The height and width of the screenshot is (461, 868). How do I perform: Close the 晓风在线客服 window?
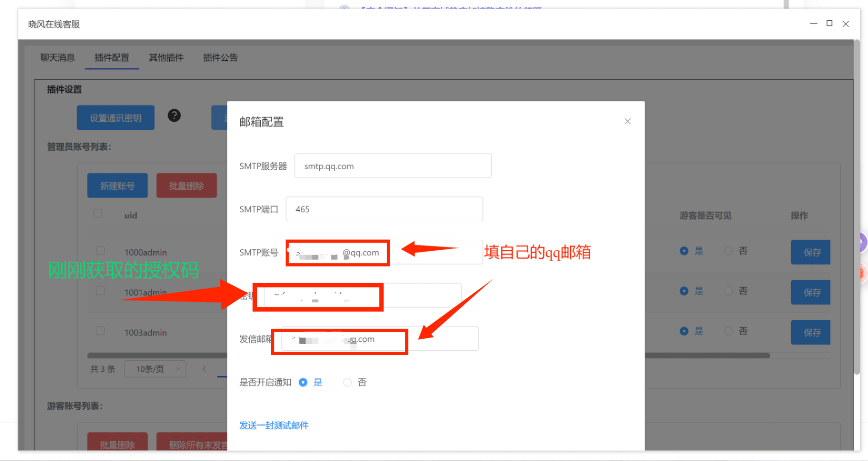coord(845,24)
